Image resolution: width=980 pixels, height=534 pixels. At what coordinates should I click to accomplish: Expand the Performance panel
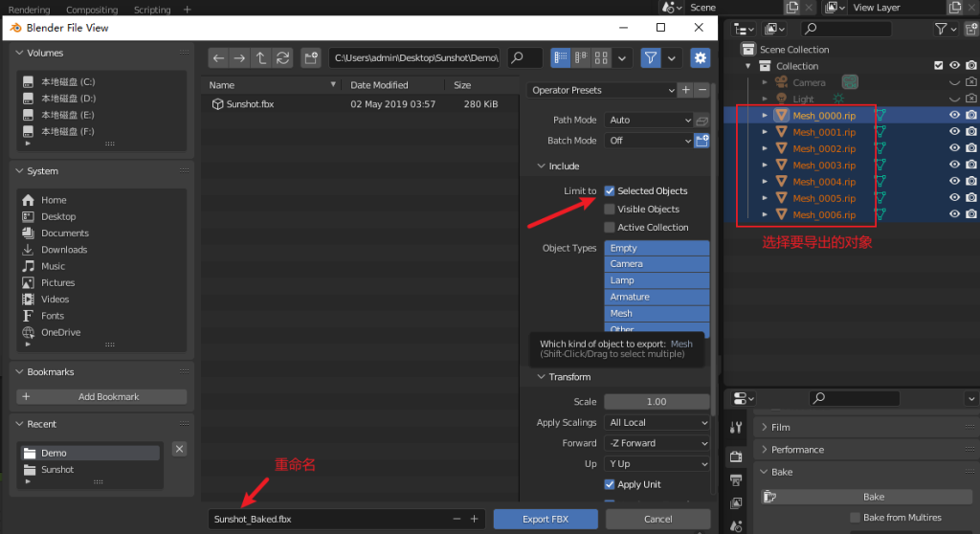pos(797,450)
